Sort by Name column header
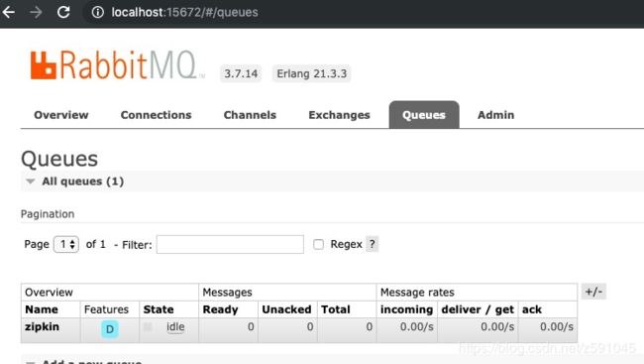The height and width of the screenshot is (364, 644). (x=42, y=309)
